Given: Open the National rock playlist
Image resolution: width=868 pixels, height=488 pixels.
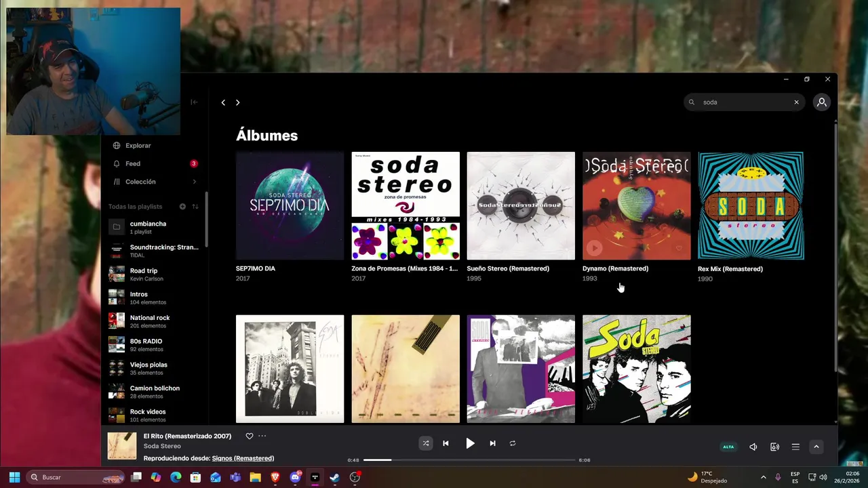Looking at the screenshot, I should point(155,321).
